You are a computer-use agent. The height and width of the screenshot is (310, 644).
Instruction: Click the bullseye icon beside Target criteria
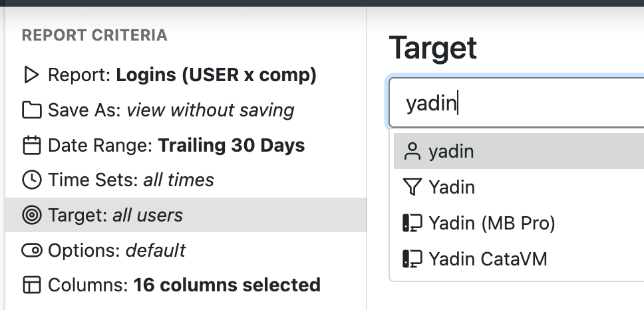click(x=31, y=215)
